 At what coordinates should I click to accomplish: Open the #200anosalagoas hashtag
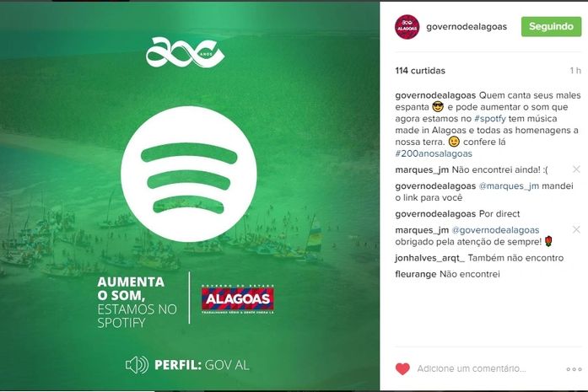pyautogui.click(x=434, y=153)
